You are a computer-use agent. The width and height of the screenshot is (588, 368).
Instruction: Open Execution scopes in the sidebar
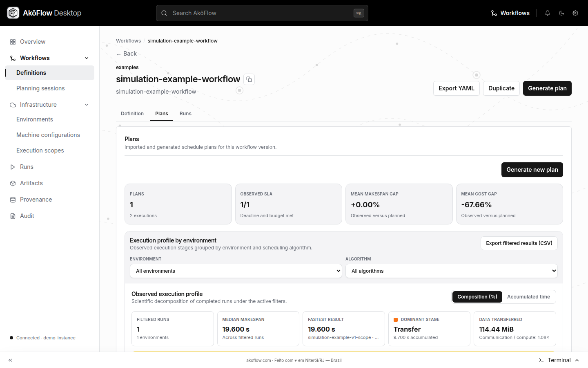(49, 150)
